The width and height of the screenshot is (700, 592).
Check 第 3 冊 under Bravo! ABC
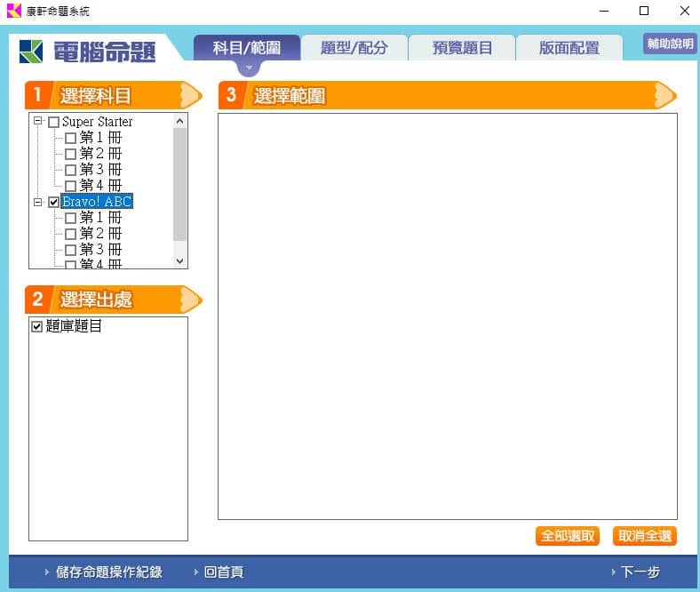click(x=70, y=250)
